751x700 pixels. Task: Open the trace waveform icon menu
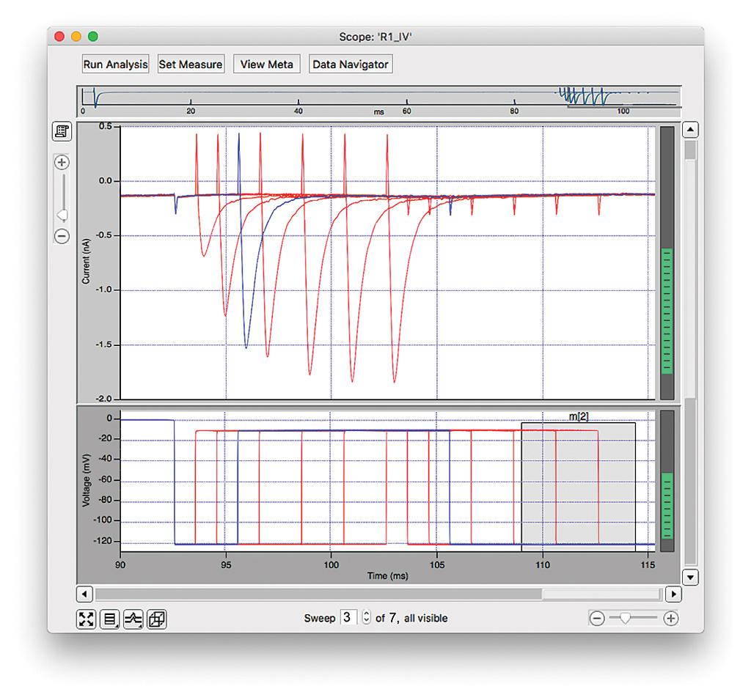[x=134, y=619]
